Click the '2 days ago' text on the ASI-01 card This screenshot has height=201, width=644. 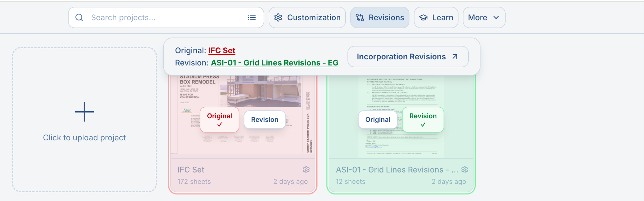click(449, 182)
